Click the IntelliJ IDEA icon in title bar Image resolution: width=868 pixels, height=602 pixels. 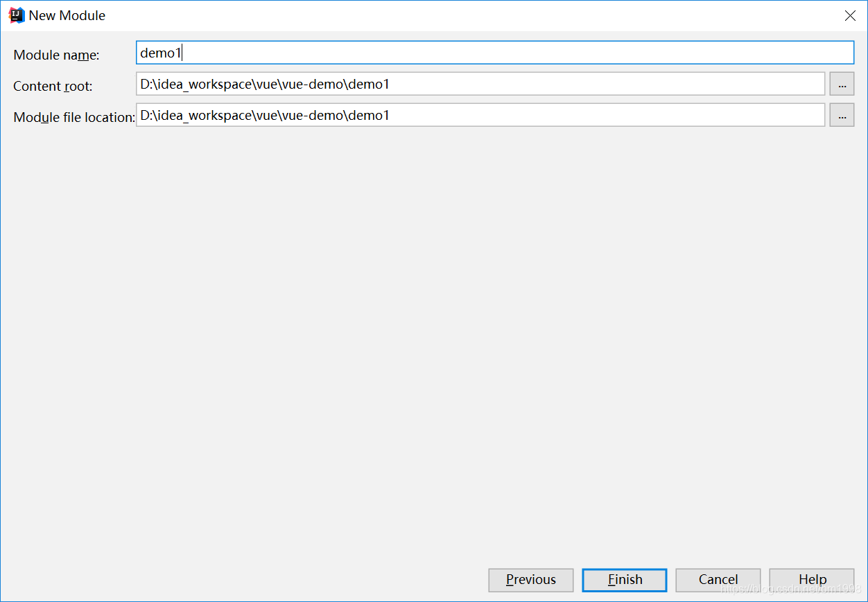[16, 15]
